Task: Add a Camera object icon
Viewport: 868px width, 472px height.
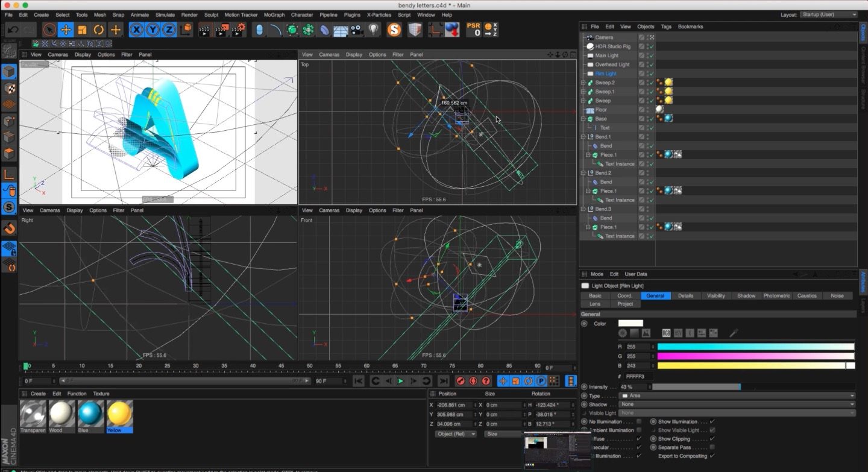Action: [x=357, y=30]
